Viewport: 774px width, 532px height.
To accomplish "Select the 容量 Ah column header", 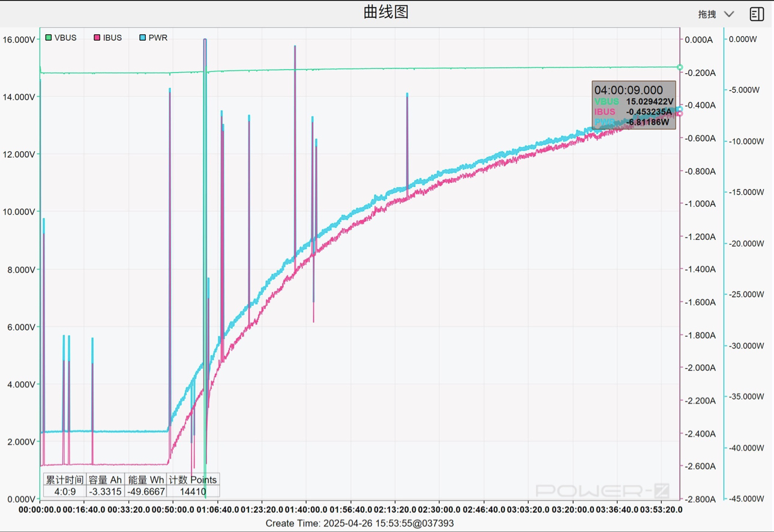I will pos(105,480).
